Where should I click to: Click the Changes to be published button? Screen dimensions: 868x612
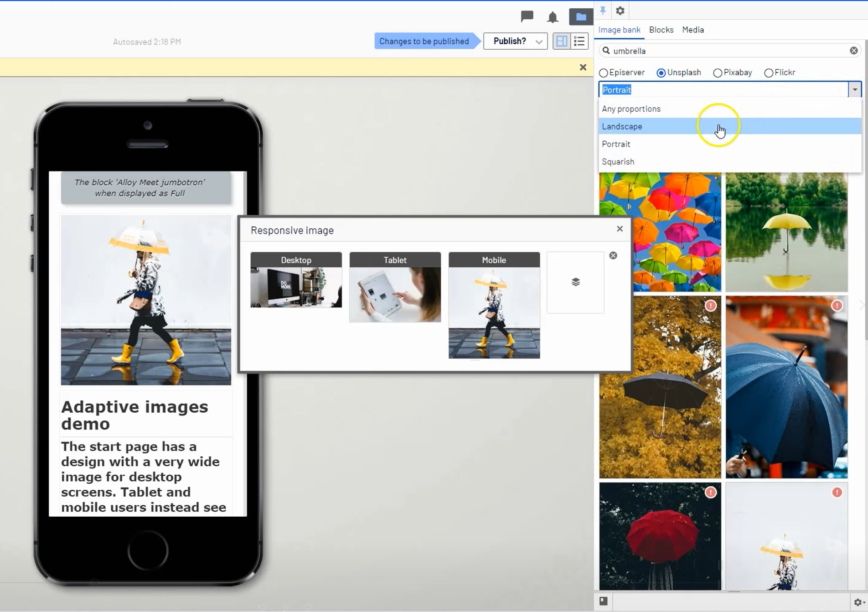click(x=424, y=41)
